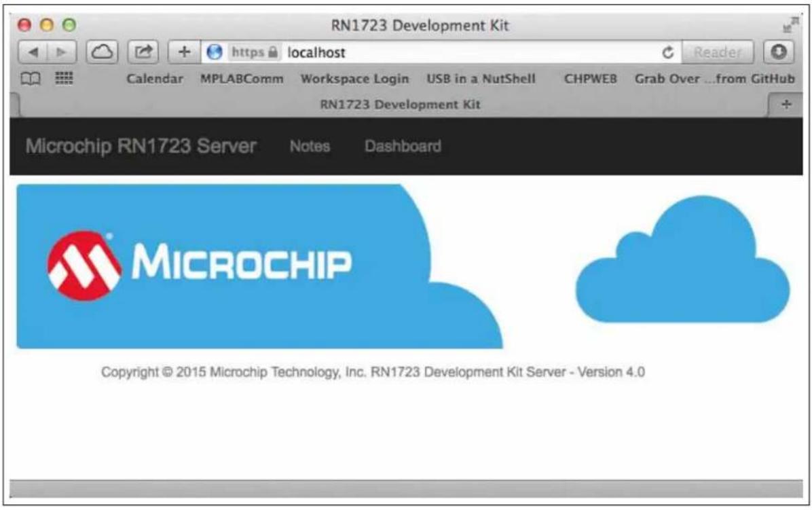The height and width of the screenshot is (510, 812).
Task: Add bookmark with the plus button
Action: tap(185, 52)
